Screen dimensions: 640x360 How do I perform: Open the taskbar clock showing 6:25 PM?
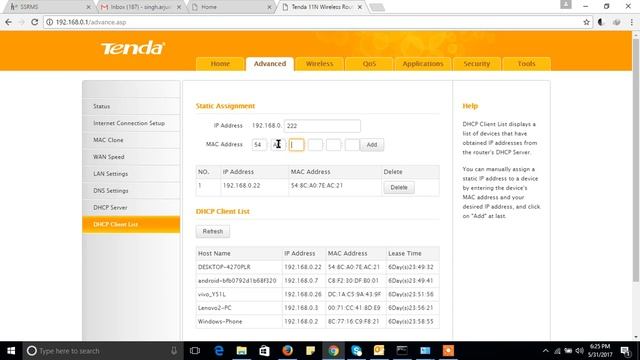(600, 351)
